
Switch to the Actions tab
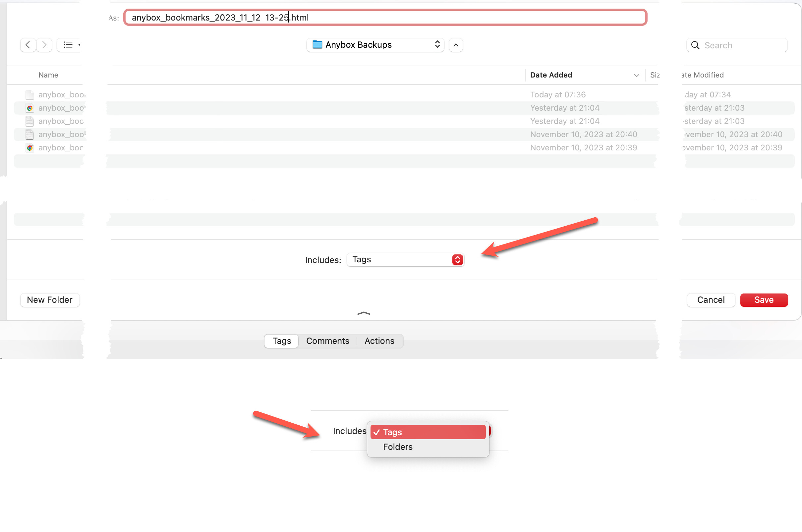pos(379,341)
